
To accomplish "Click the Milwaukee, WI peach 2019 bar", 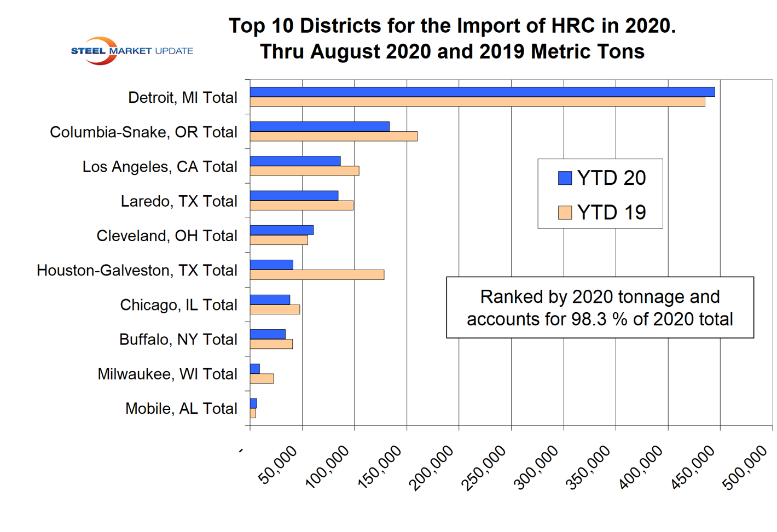I will [262, 378].
